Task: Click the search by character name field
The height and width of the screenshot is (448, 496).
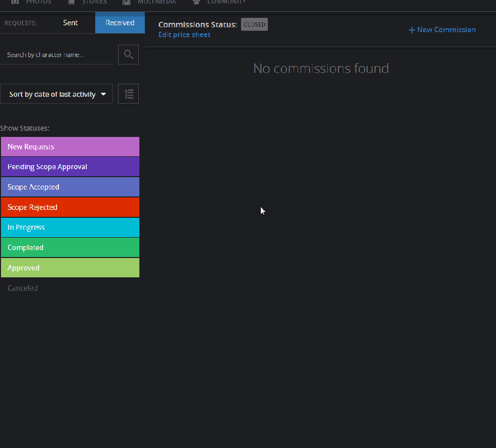Action: 57,55
